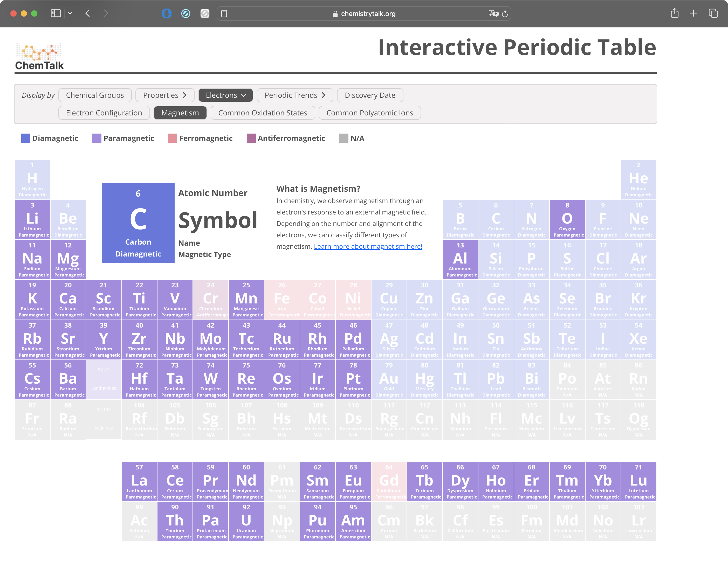This screenshot has width=728, height=568.
Task: Show the tab overview icon
Action: pyautogui.click(x=713, y=13)
